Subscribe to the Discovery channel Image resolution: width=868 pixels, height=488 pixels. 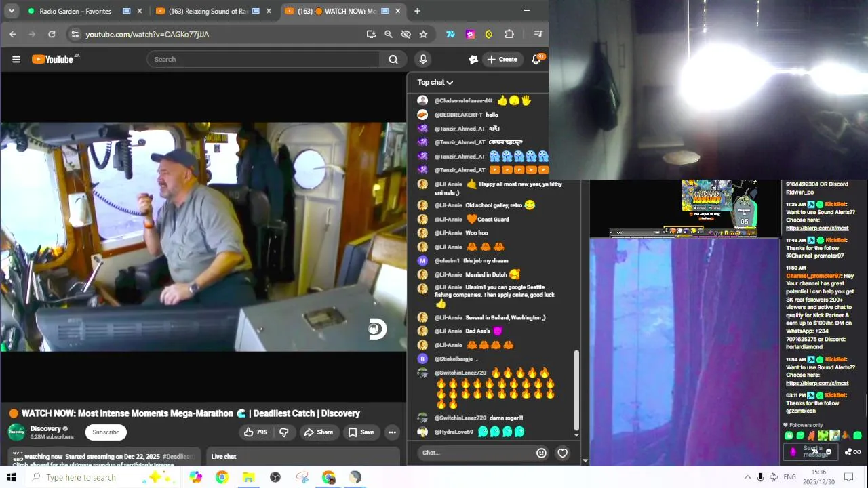click(106, 432)
